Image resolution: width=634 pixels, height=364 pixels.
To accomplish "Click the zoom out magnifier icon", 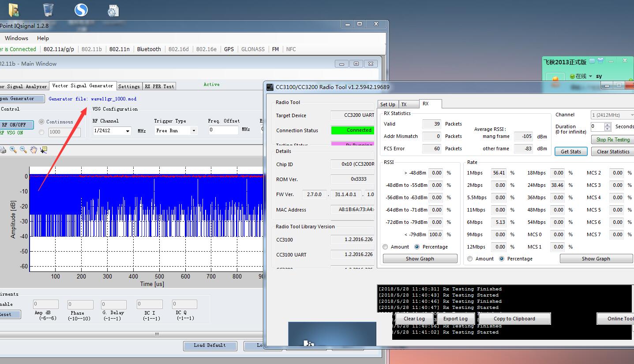I will click(23, 150).
